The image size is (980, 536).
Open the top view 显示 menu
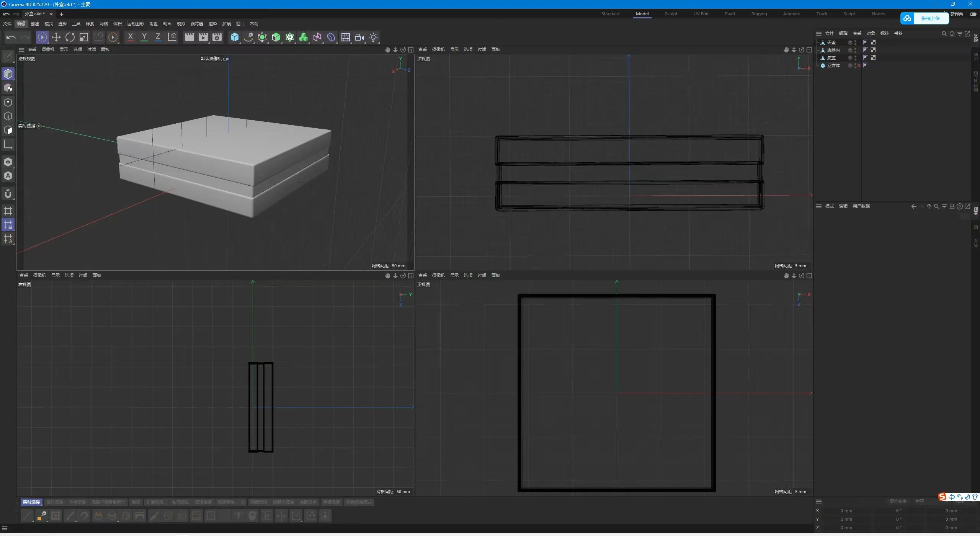[x=454, y=49]
